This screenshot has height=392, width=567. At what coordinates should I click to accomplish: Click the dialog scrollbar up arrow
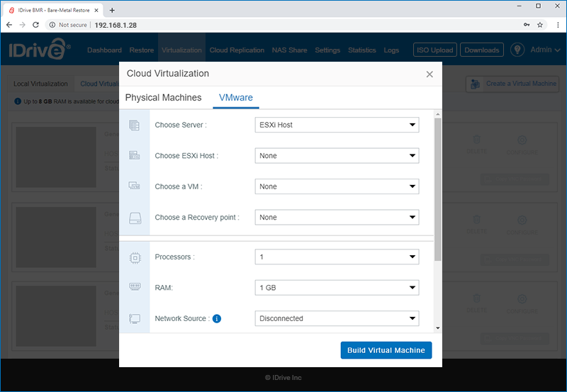[x=438, y=114]
